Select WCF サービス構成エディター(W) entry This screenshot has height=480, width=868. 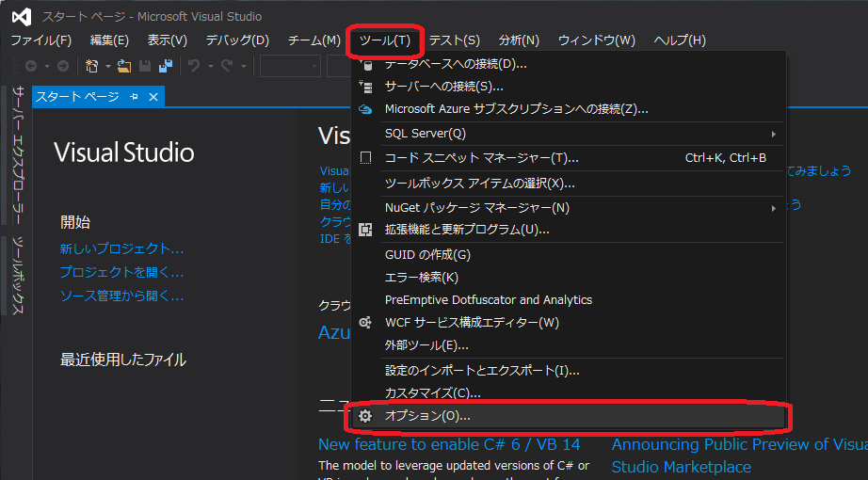569,322
